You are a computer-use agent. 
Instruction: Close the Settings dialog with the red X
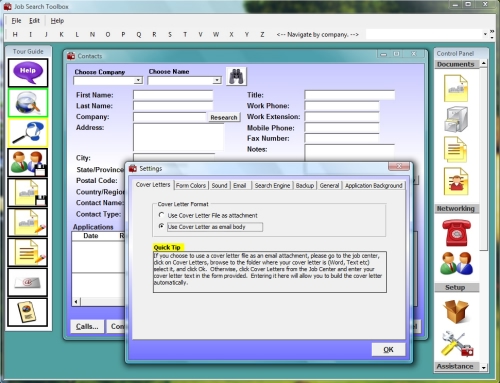(399, 166)
